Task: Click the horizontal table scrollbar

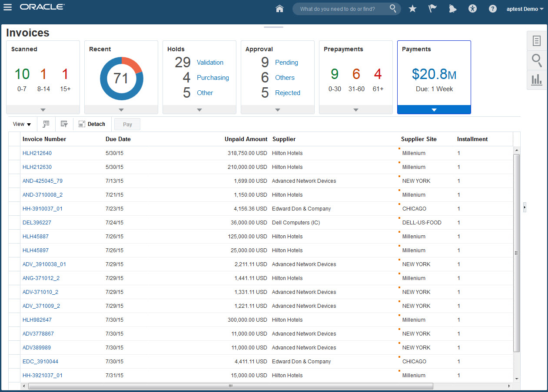Action: (230, 386)
